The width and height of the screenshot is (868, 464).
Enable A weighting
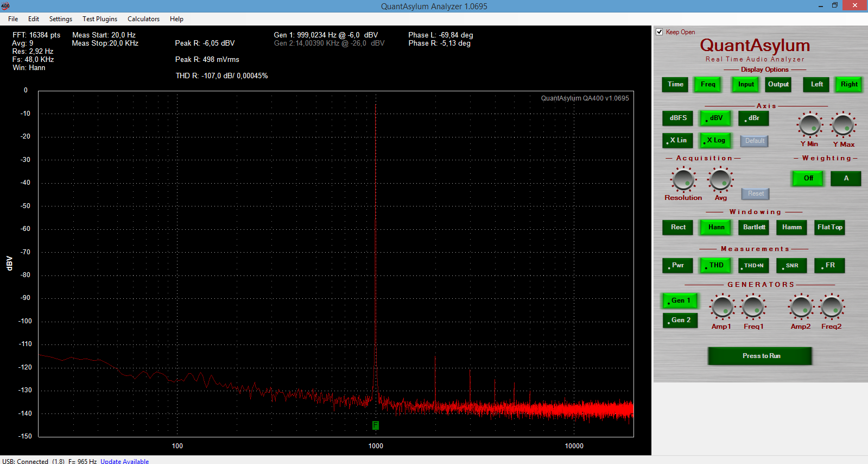coord(846,178)
